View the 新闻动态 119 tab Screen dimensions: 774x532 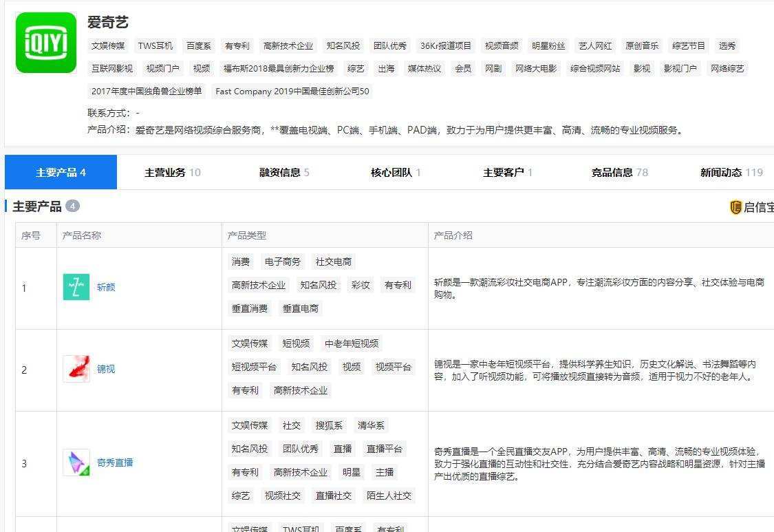click(x=731, y=172)
